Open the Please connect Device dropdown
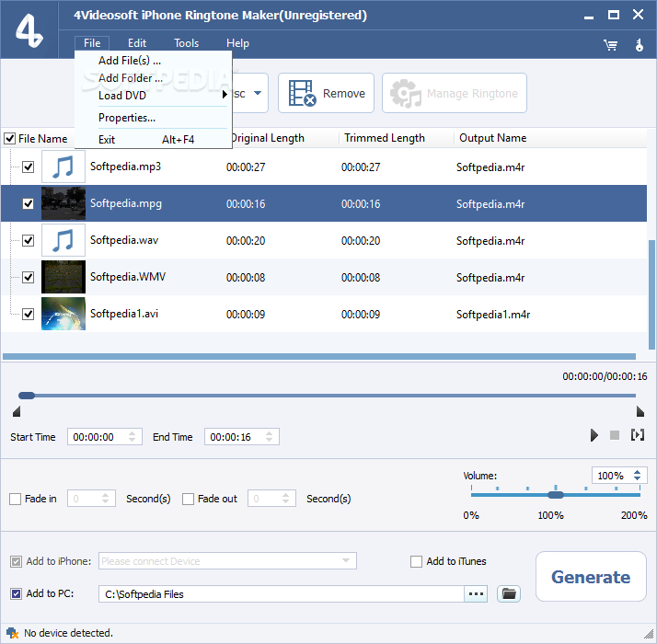The height and width of the screenshot is (644, 657). pyautogui.click(x=346, y=560)
